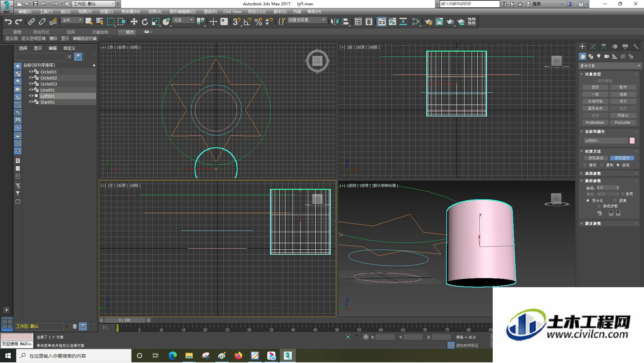This screenshot has height=363, width=644.
Task: Open the 视图 reference coordinate dropdown
Action: 183,20
